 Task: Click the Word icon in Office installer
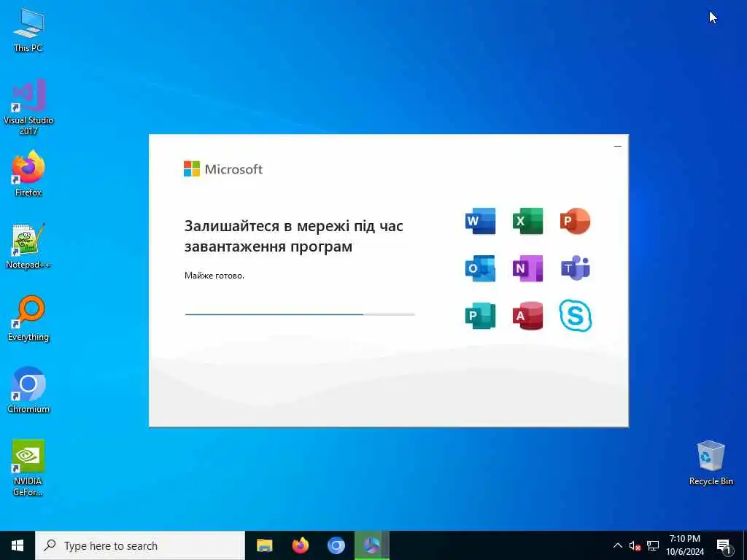[480, 221]
